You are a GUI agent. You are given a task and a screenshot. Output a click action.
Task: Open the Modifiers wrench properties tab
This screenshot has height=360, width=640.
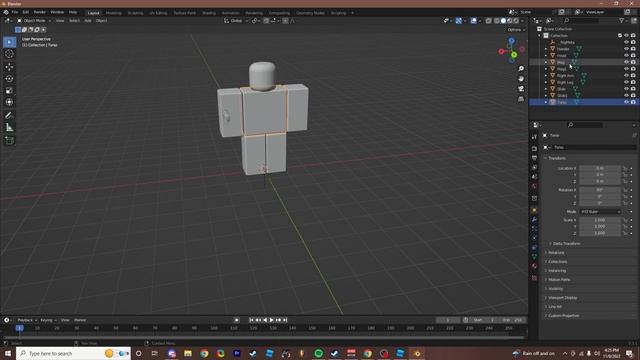[x=534, y=220]
